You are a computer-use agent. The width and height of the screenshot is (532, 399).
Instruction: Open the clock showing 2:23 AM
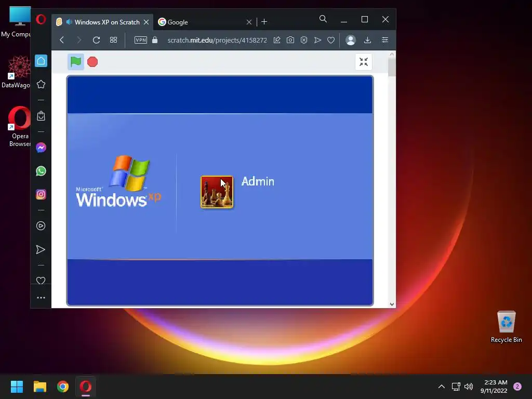(494, 387)
